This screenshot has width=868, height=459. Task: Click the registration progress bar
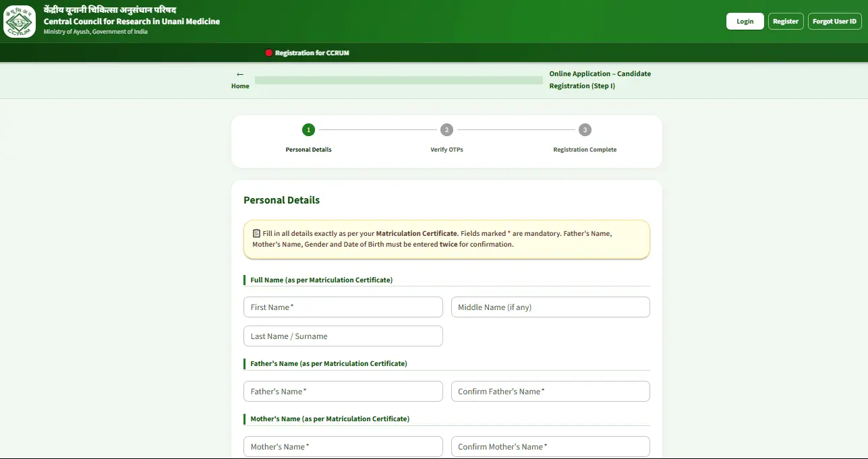[399, 80]
